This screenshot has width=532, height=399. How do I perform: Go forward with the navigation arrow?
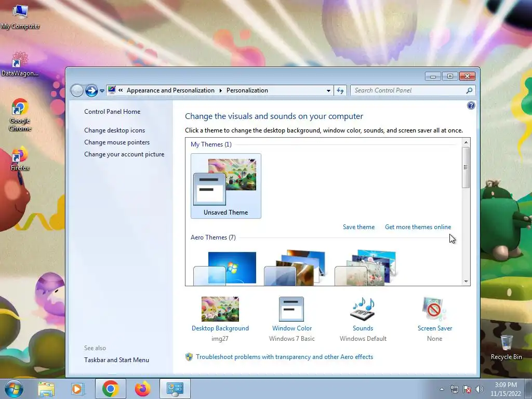(x=91, y=90)
